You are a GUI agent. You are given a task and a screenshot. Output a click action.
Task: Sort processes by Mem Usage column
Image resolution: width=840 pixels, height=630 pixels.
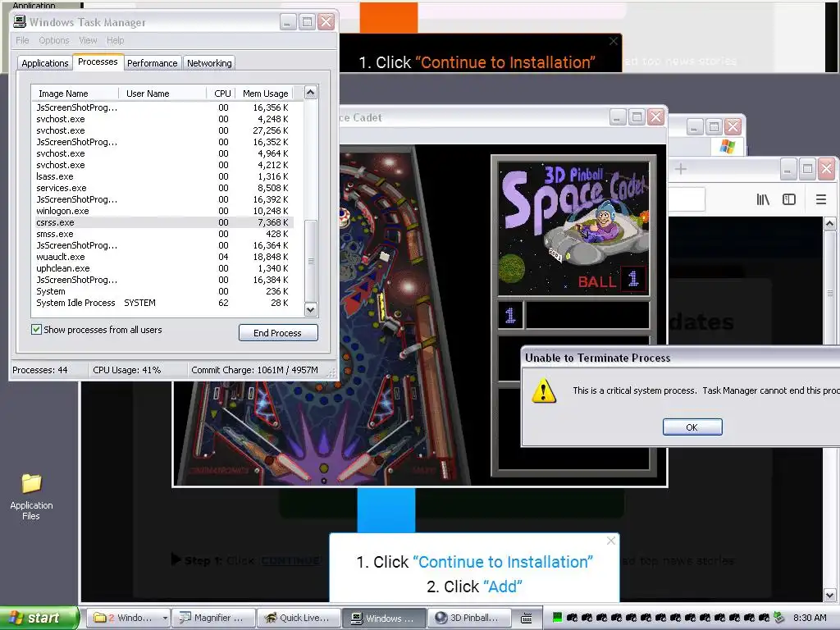coord(265,94)
